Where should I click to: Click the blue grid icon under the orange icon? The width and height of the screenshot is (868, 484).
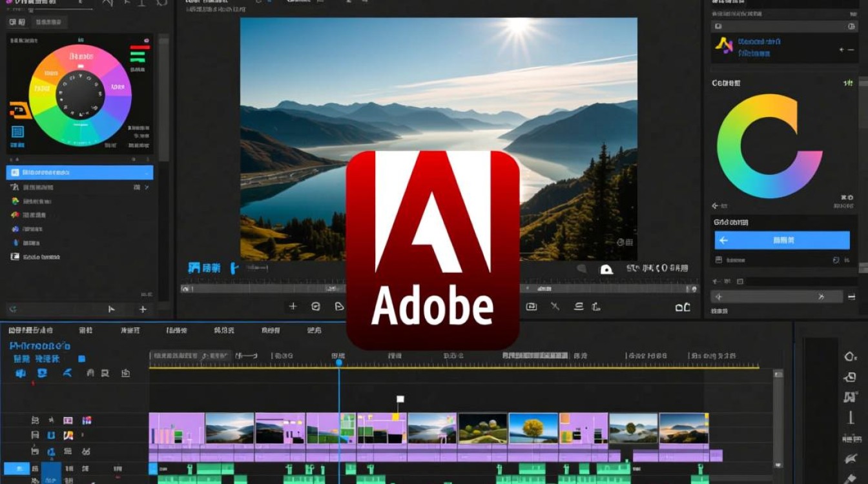17,132
